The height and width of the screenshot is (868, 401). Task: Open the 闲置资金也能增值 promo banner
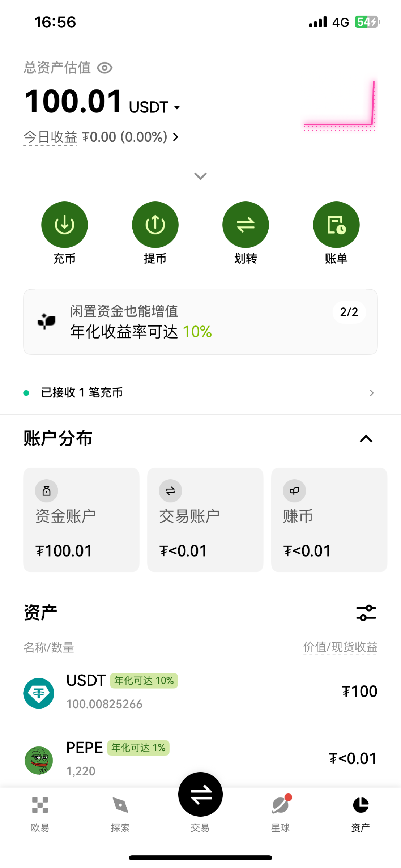coord(200,322)
